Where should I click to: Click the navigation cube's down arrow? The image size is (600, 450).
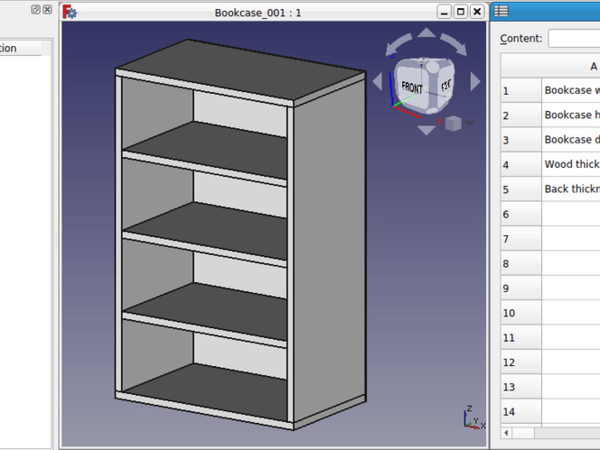[x=426, y=129]
